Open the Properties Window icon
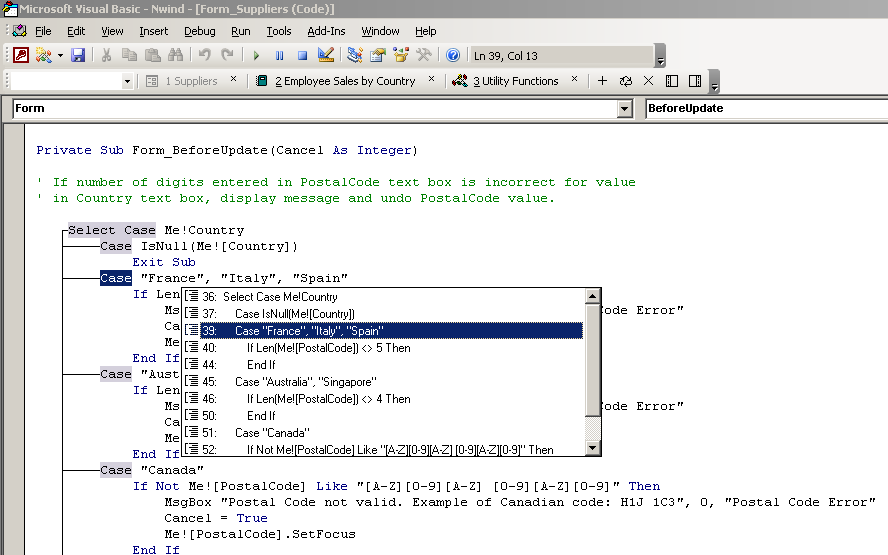Viewport: 888px width, 555px height. [378, 55]
